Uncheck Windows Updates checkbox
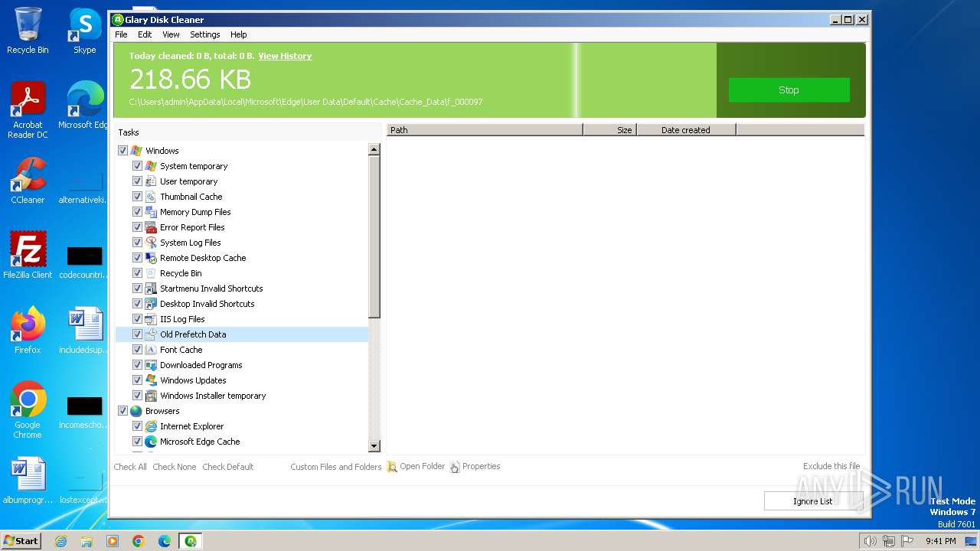Screen dimensions: 980x551 pos(137,380)
